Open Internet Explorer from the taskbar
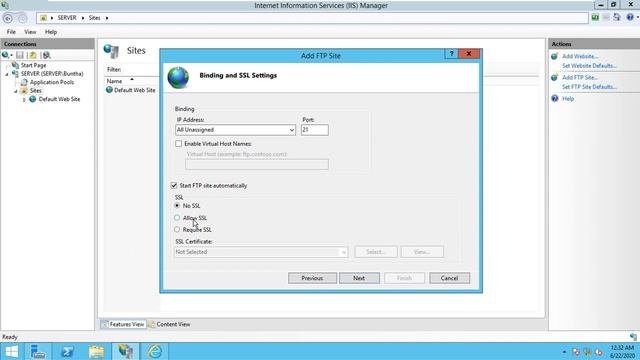640x360 pixels. point(155,351)
